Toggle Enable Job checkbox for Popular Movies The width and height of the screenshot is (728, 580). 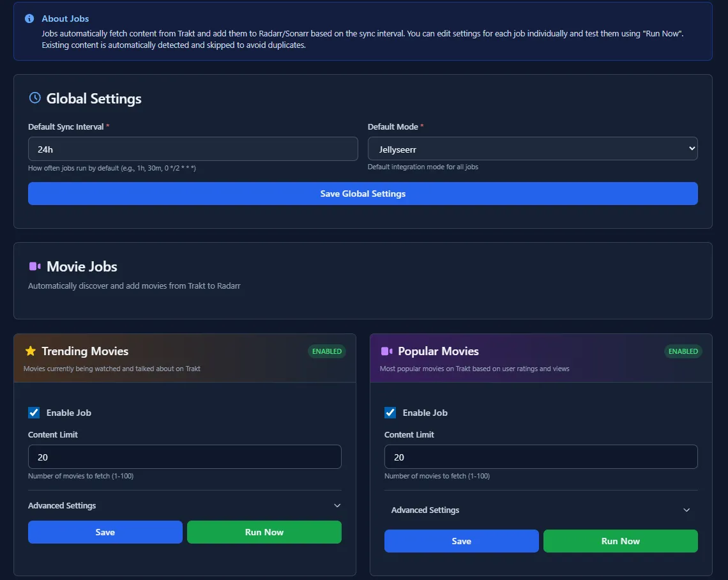390,413
